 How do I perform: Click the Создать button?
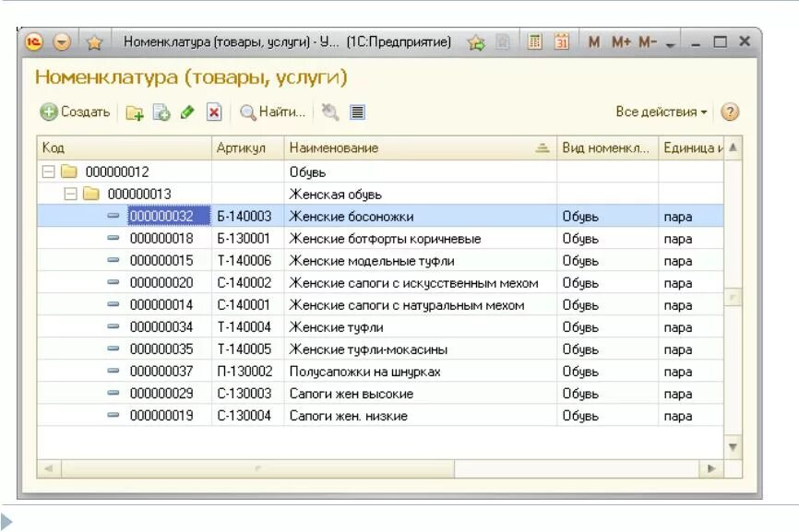[75, 112]
